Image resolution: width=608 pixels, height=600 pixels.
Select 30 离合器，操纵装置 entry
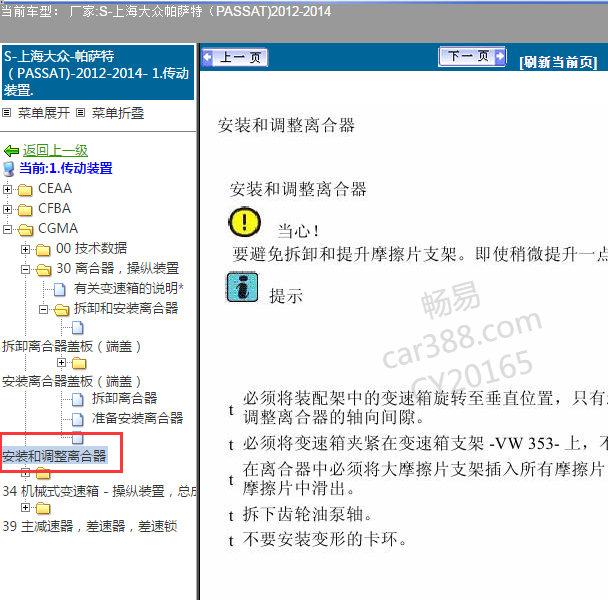pos(117,268)
